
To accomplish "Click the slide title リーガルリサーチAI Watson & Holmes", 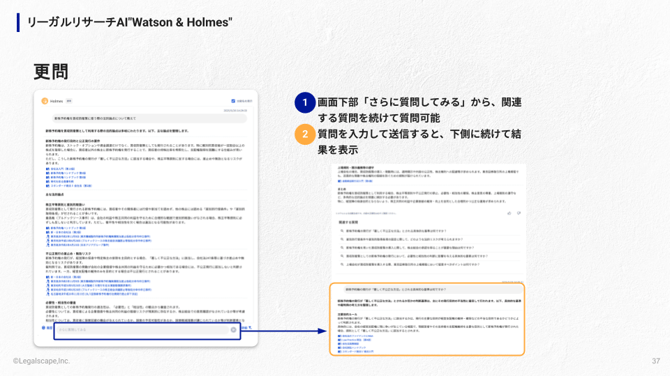I will pyautogui.click(x=129, y=22).
